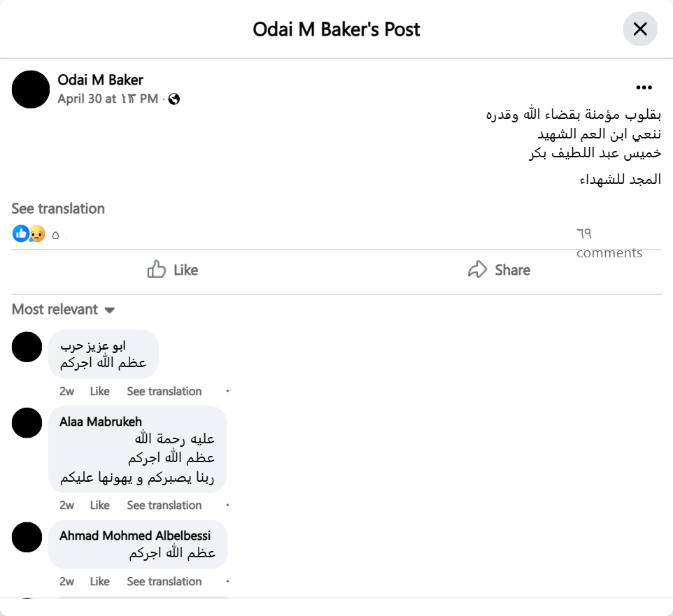This screenshot has width=673, height=616.
Task: Translate the first comment with See translation
Action: click(x=164, y=391)
